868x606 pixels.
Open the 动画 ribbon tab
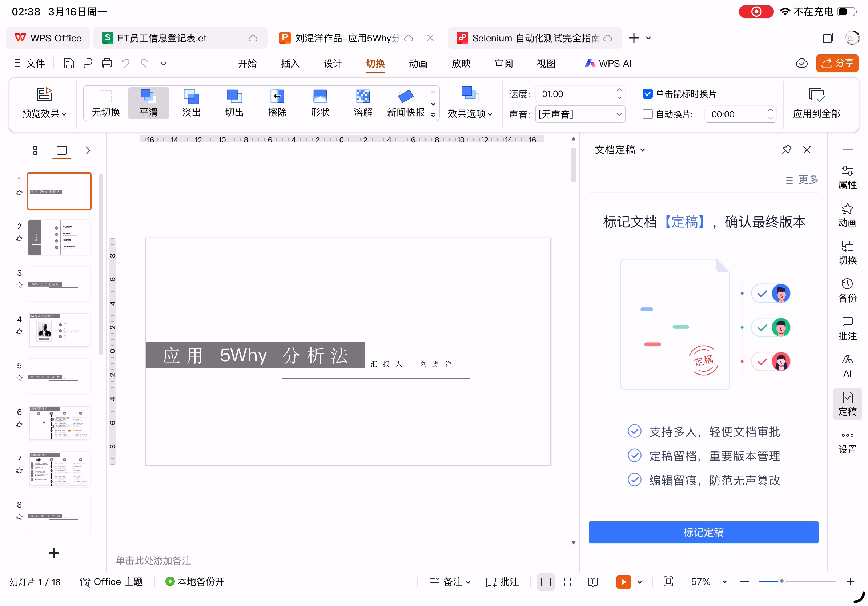[x=418, y=64]
